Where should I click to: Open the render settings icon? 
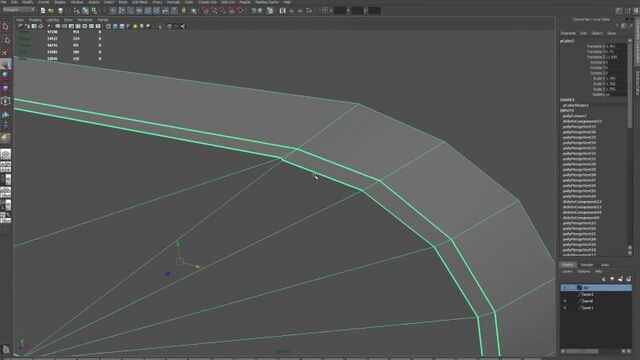tap(309, 11)
